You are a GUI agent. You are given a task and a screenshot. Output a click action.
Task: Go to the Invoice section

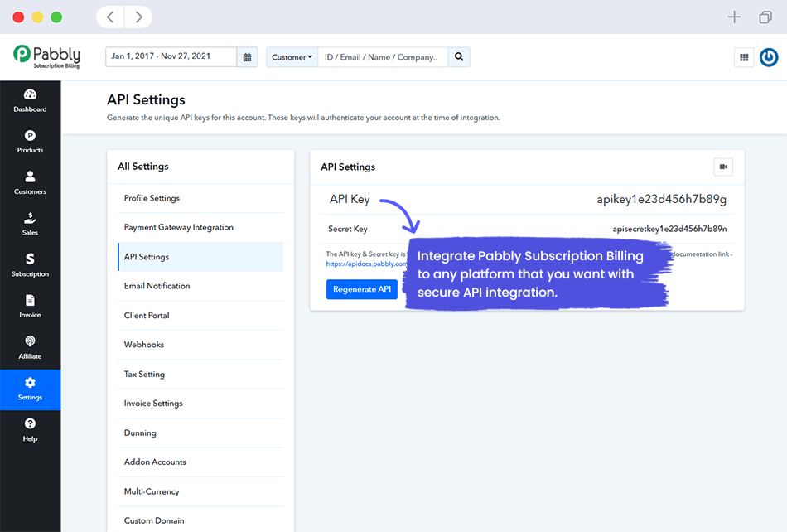tap(30, 306)
